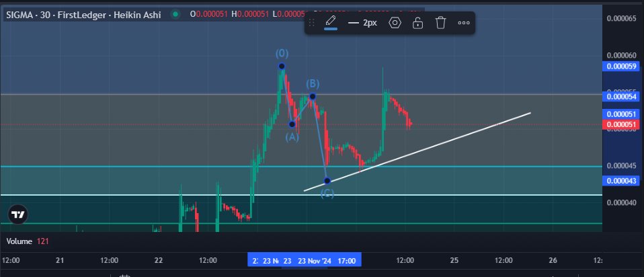Click the 25 date on time axis
644x277 pixels.
[x=454, y=260]
